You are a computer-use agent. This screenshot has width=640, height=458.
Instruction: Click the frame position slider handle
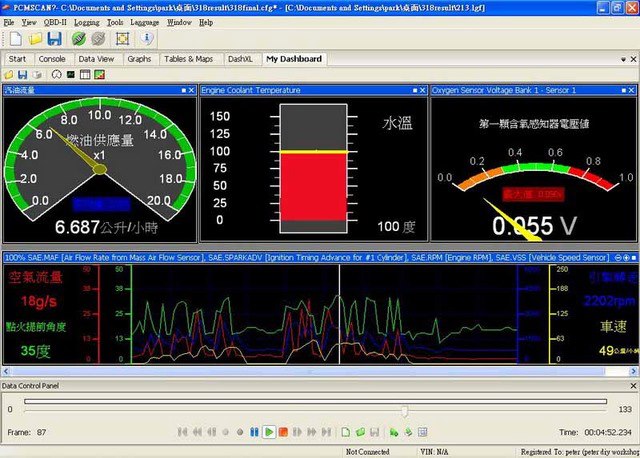[x=404, y=409]
